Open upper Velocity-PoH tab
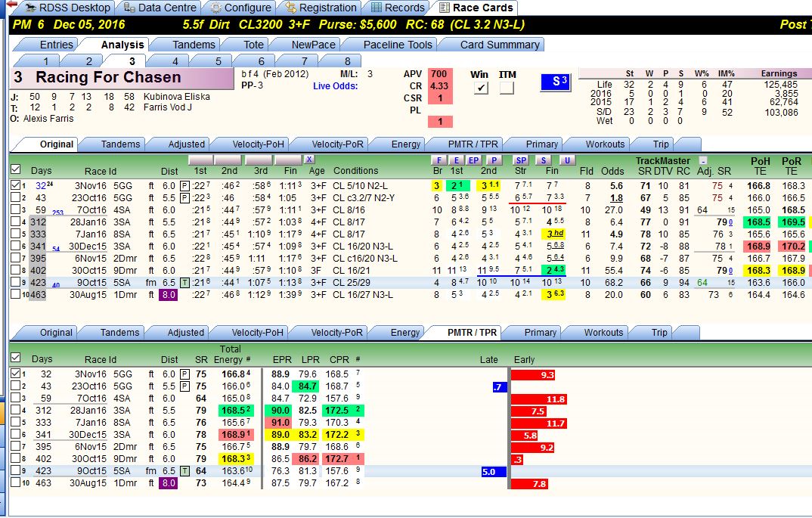The width and height of the screenshot is (812, 518). (x=257, y=144)
